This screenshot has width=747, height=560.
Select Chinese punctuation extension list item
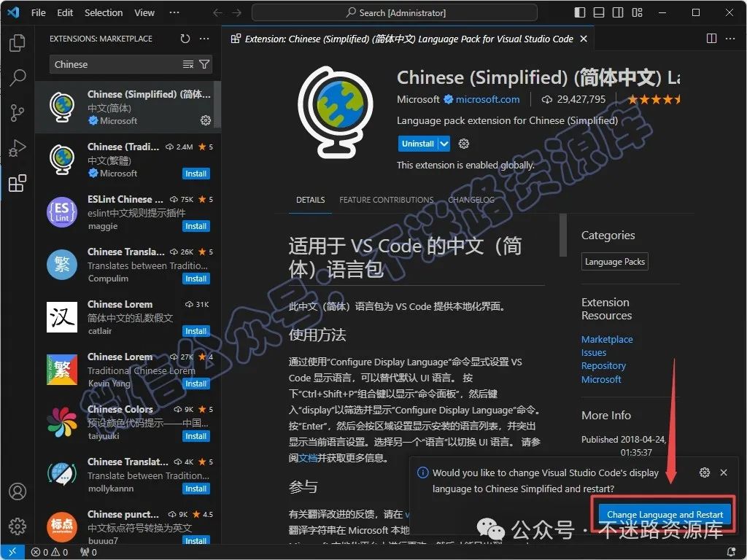pos(128,526)
